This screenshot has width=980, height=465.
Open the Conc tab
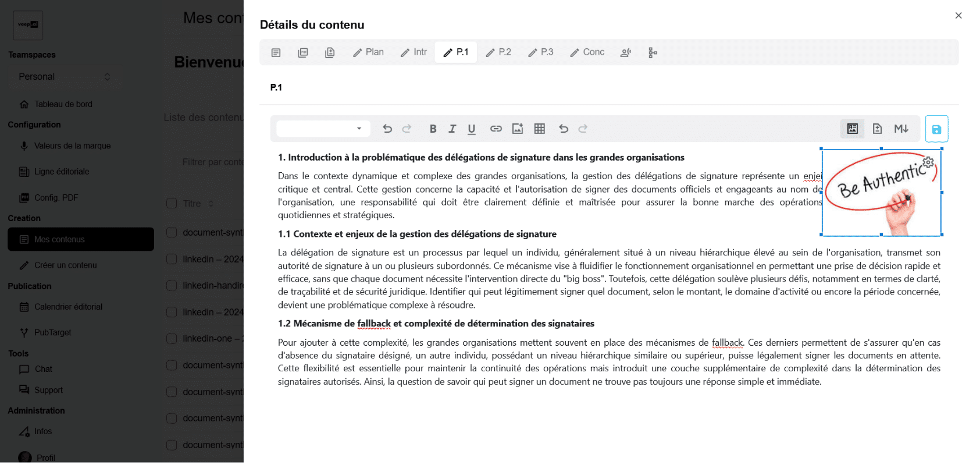587,52
